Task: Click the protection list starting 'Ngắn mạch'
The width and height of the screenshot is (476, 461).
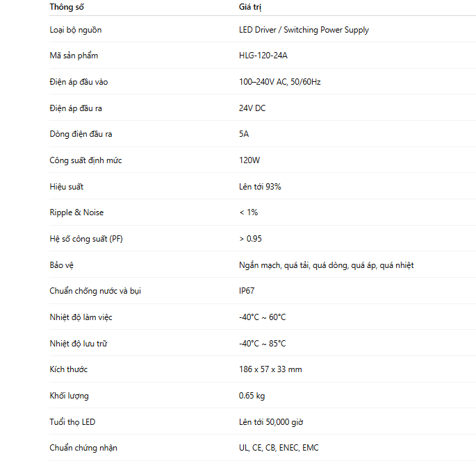Action: 326,265
